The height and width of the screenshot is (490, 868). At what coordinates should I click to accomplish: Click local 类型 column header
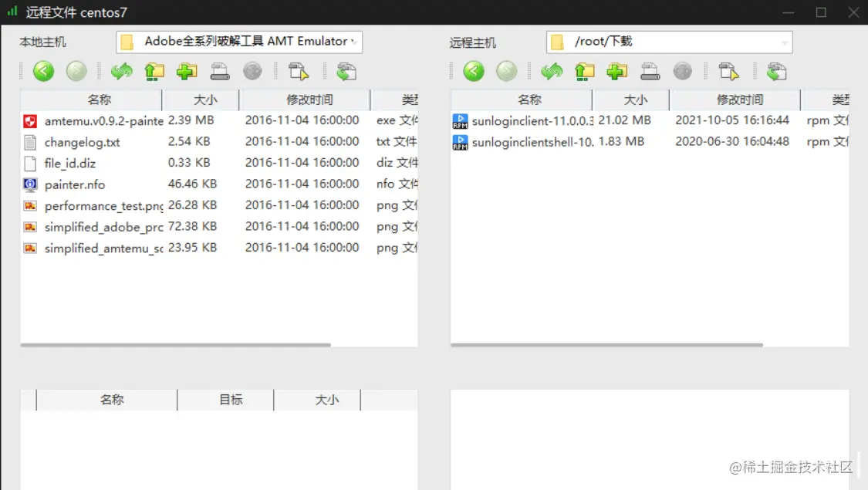[x=395, y=100]
